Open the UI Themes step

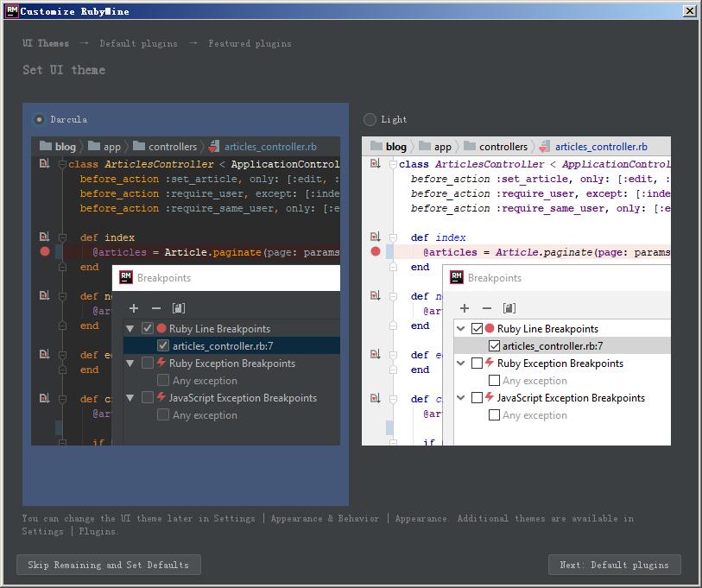46,43
